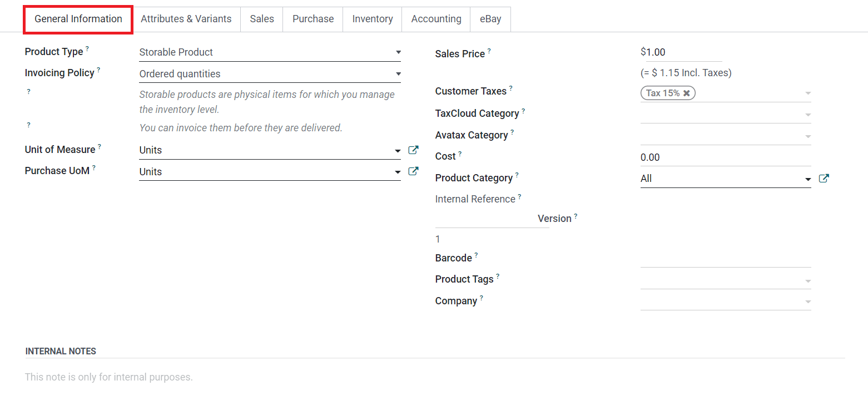This screenshot has height=420, width=868.
Task: Switch to the Accounting tab
Action: (436, 19)
